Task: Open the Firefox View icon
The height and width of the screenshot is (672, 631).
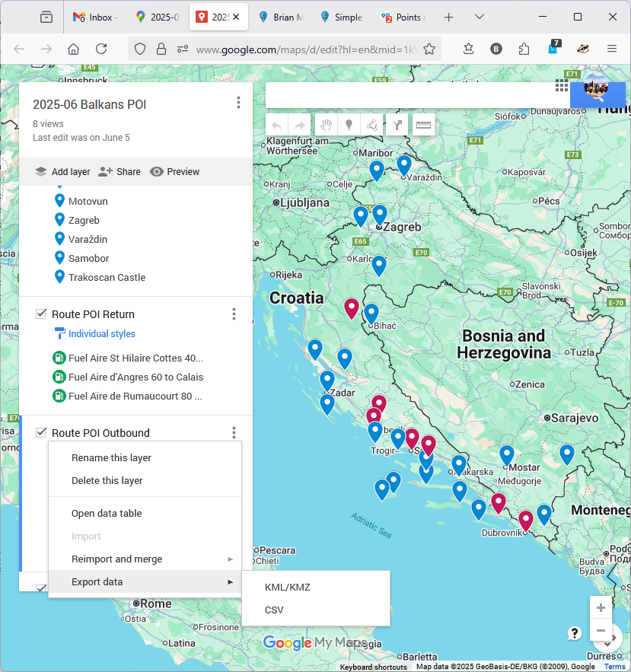Action: [46, 18]
